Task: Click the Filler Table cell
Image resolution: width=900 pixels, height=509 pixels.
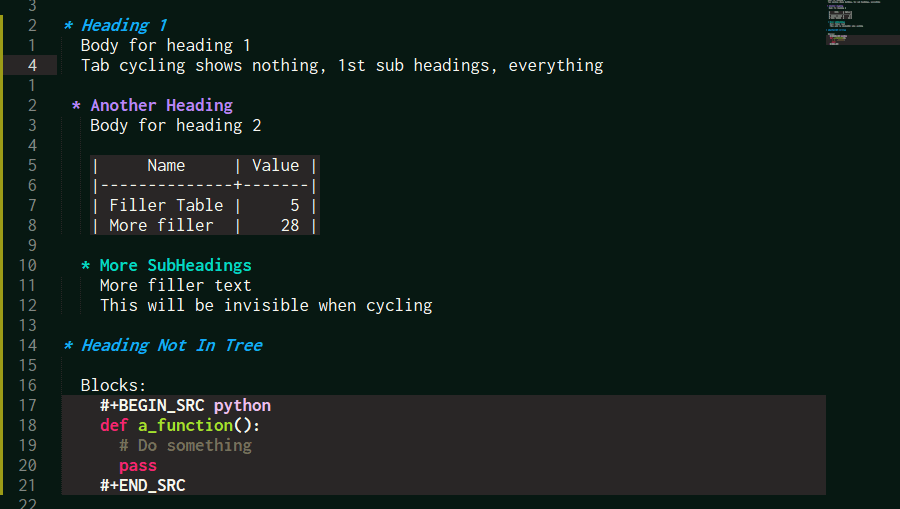Action: pos(166,205)
